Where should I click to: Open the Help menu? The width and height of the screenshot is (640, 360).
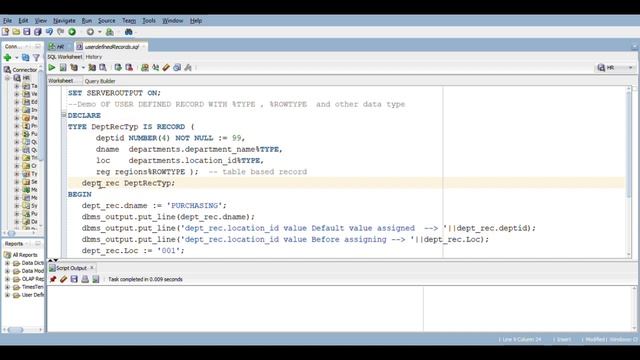[x=196, y=20]
